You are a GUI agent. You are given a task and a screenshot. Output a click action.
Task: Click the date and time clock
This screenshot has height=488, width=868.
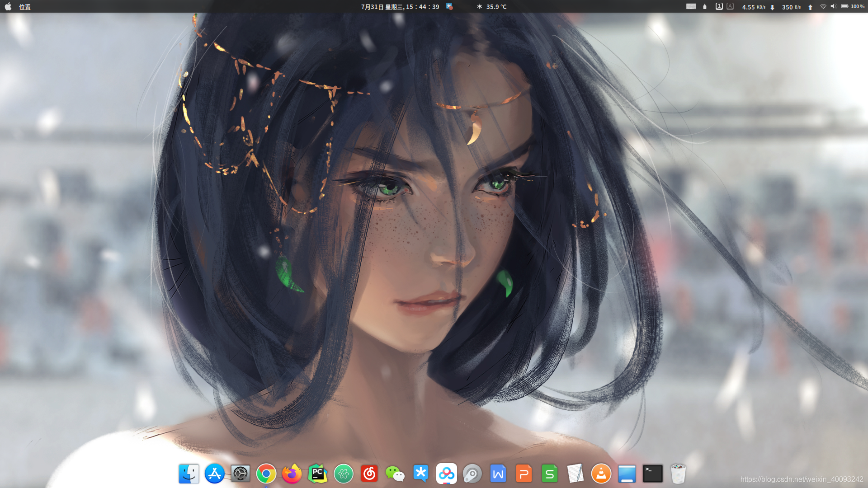[x=400, y=7]
